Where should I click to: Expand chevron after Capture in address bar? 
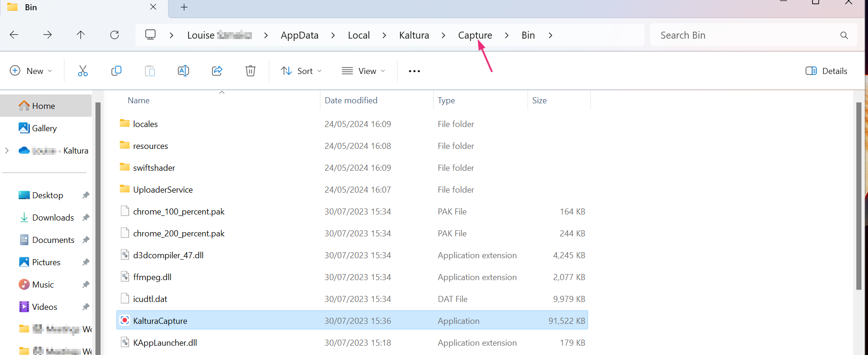507,35
